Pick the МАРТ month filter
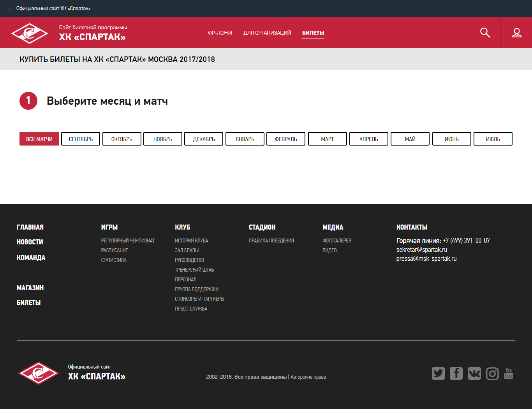 point(327,139)
